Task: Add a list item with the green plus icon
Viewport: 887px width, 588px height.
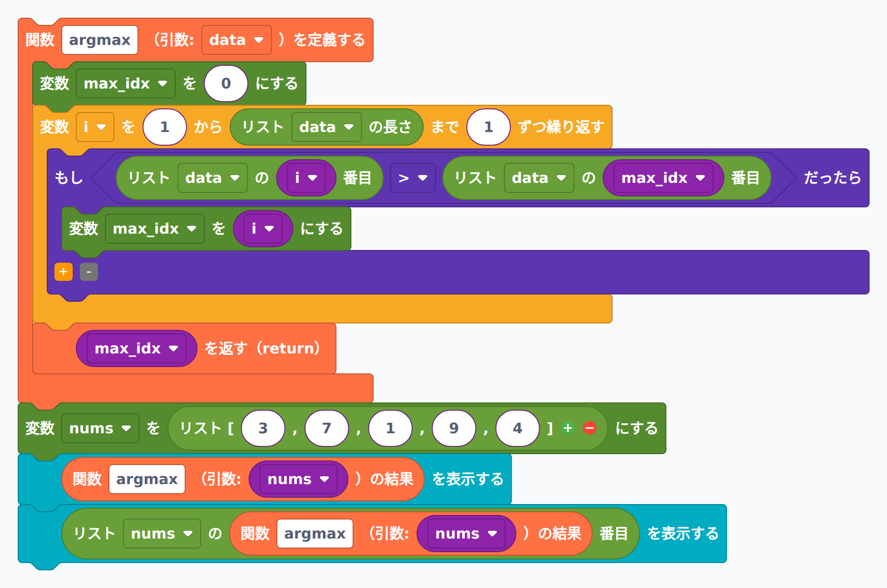Action: (567, 428)
